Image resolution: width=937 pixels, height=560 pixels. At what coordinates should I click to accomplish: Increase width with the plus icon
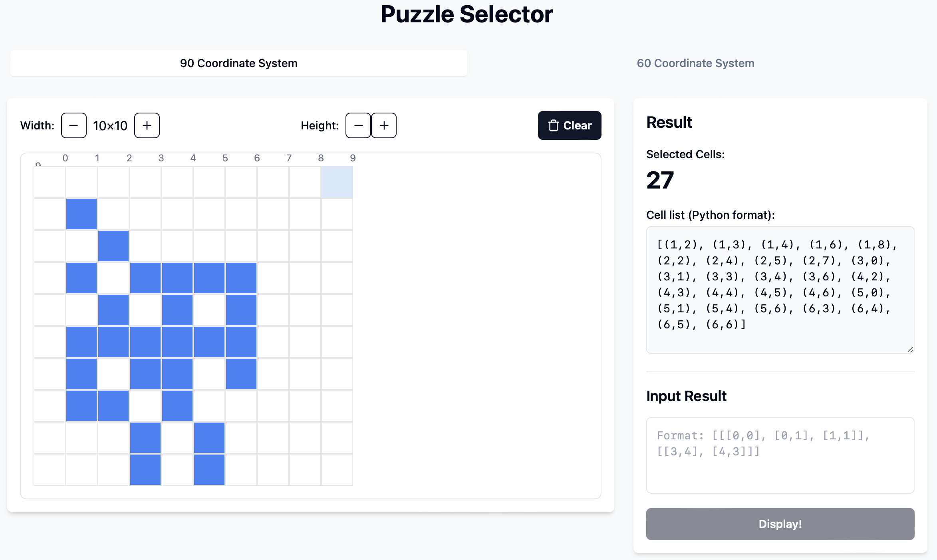click(x=147, y=125)
